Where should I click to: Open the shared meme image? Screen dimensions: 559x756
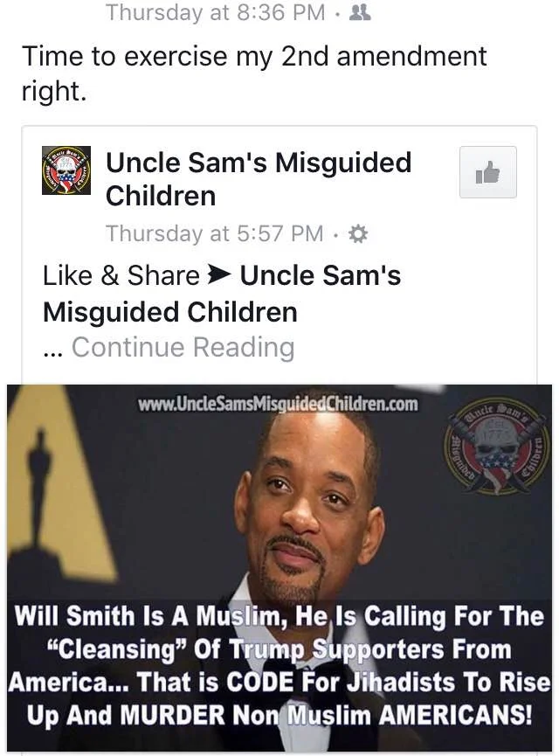[279, 568]
